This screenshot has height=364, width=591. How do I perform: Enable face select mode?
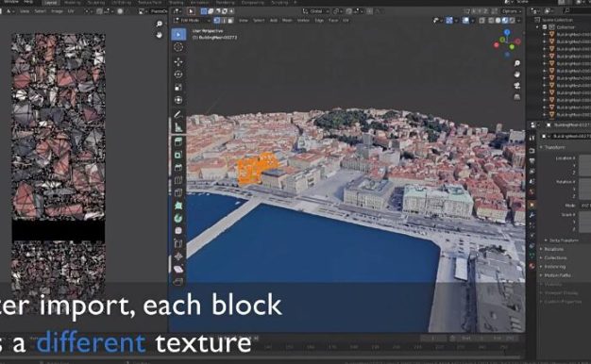point(230,21)
